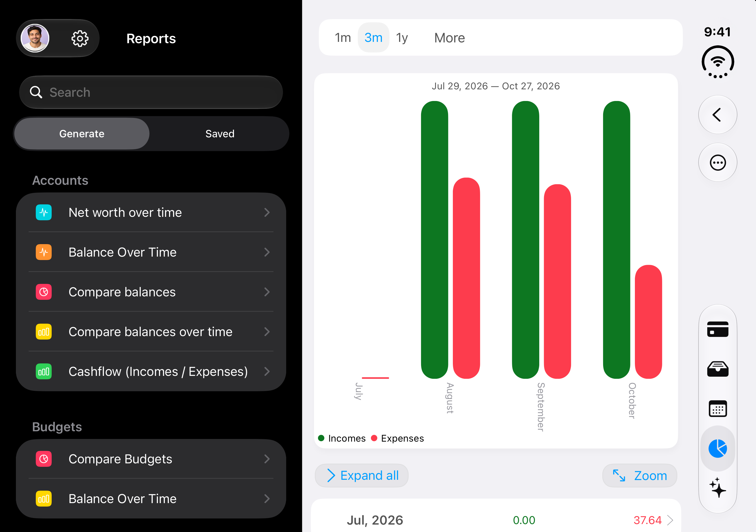This screenshot has width=756, height=532.
Task: Select the 1y time range
Action: [x=402, y=38]
